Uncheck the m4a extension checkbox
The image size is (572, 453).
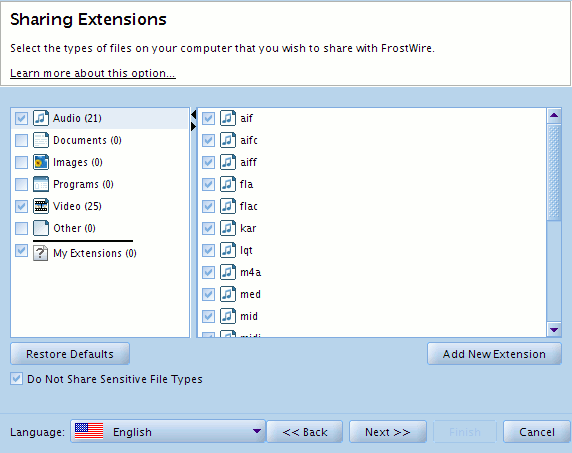(208, 272)
